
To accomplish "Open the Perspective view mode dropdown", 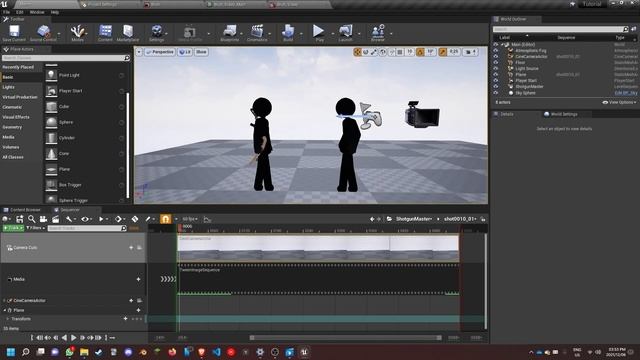I will (x=160, y=52).
